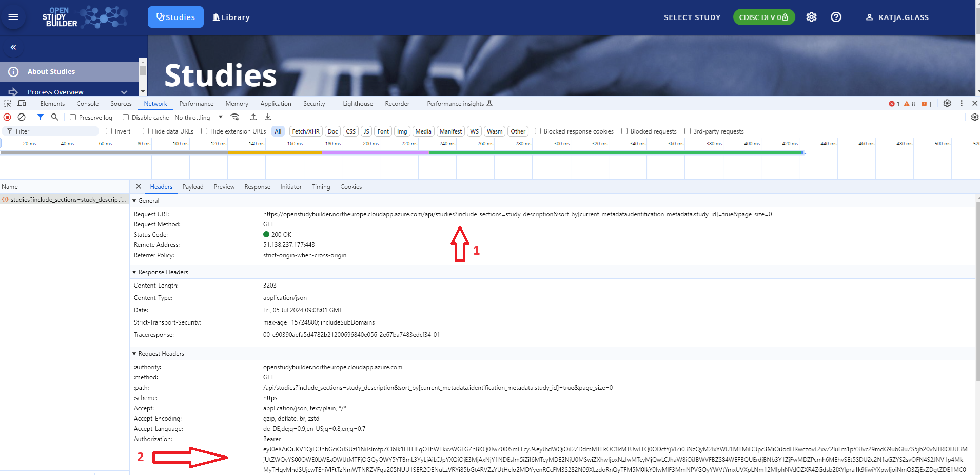Enable Preserve log checkbox
980x475 pixels.
pyautogui.click(x=73, y=117)
